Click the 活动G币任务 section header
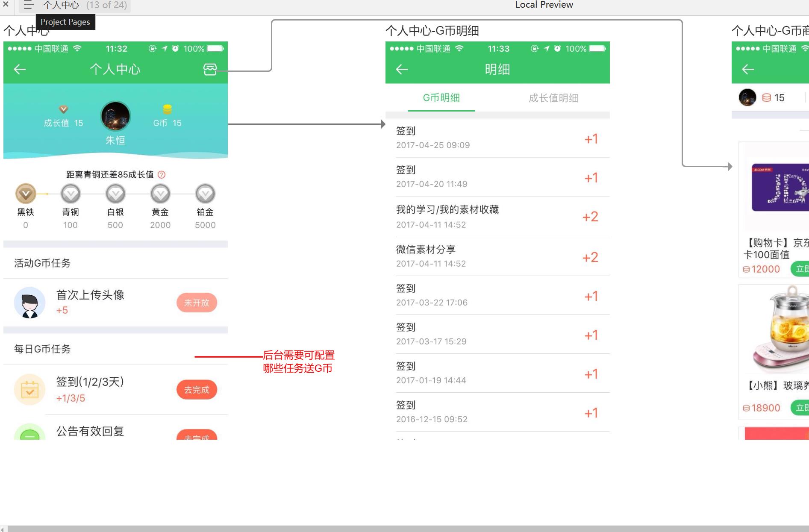 click(x=42, y=263)
